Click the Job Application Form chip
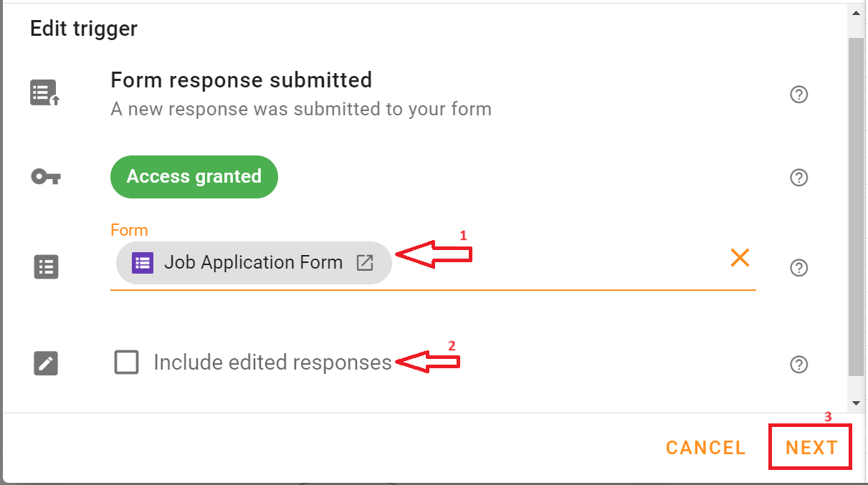 pos(253,263)
